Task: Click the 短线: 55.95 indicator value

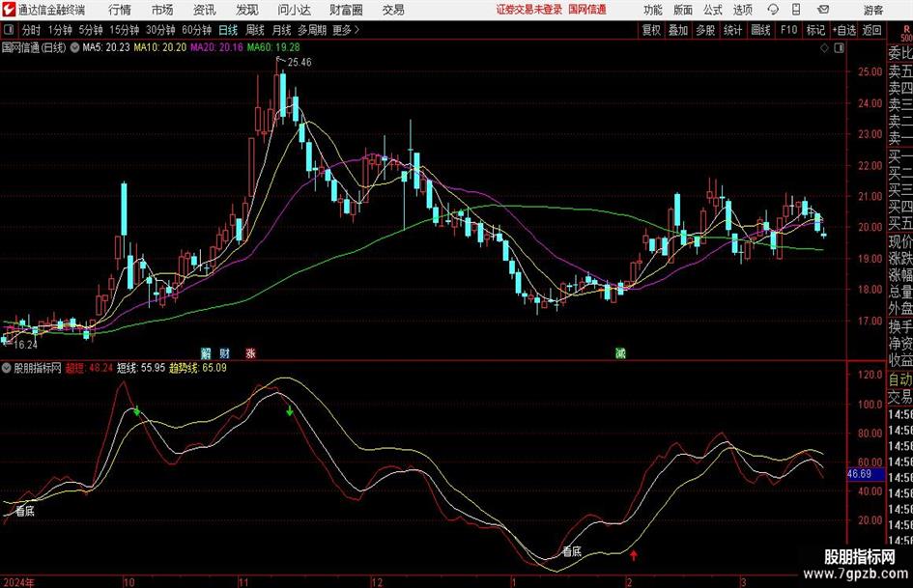Action: pos(141,368)
